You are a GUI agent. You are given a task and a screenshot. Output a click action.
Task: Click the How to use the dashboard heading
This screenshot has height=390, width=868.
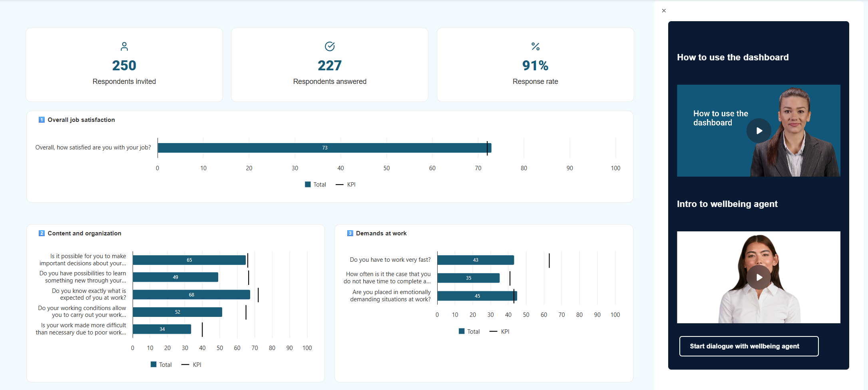[733, 57]
